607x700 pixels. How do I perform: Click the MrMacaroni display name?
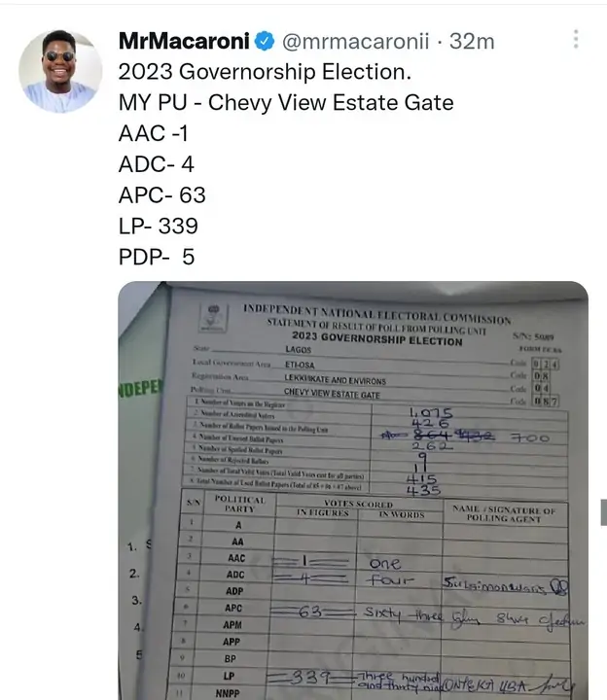point(184,42)
